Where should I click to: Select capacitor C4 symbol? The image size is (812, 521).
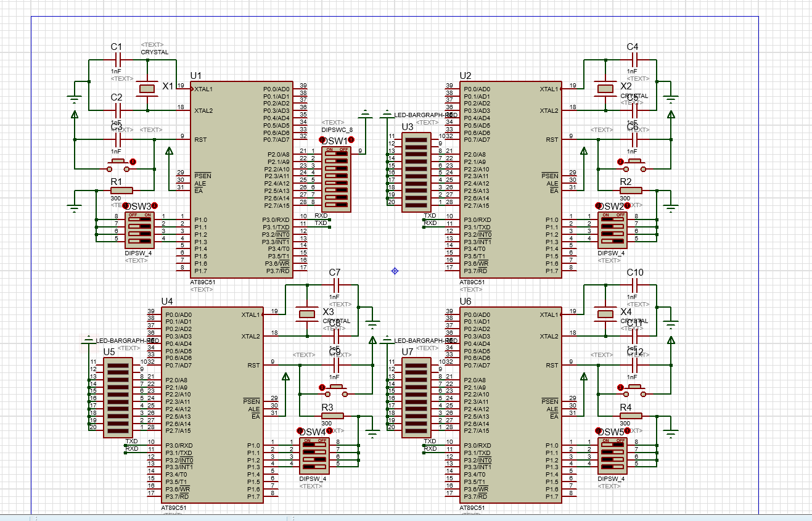[x=633, y=60]
